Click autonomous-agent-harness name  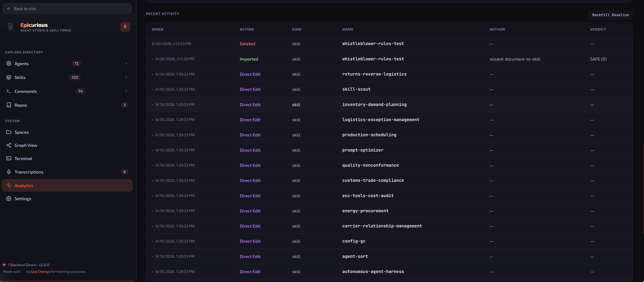373,272
